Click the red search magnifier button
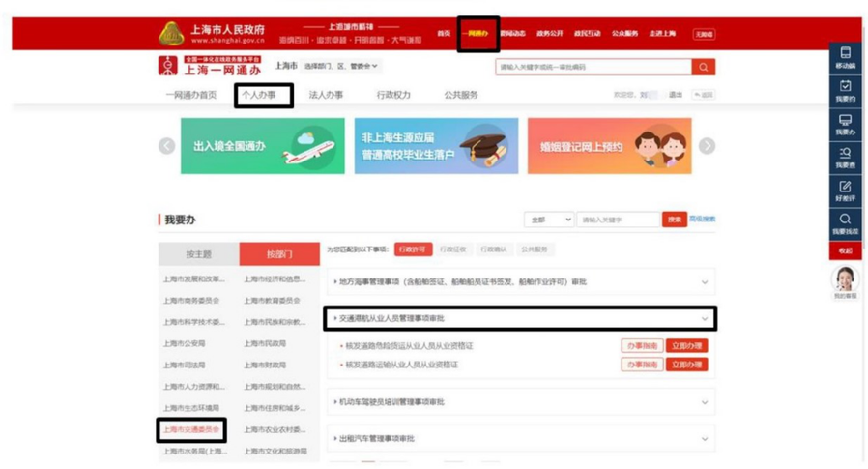 click(x=703, y=67)
